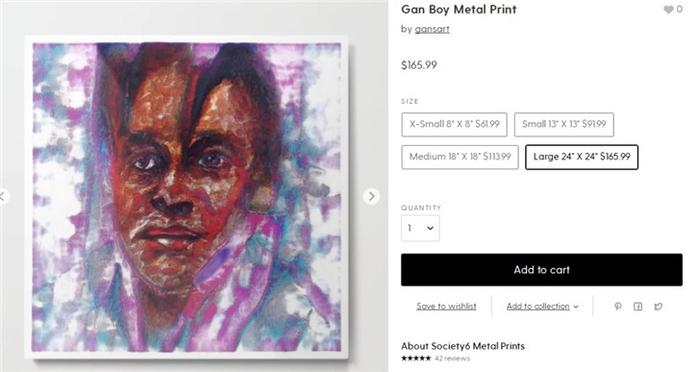Select Small 13" X 13" size
This screenshot has width=700, height=372.
564,125
